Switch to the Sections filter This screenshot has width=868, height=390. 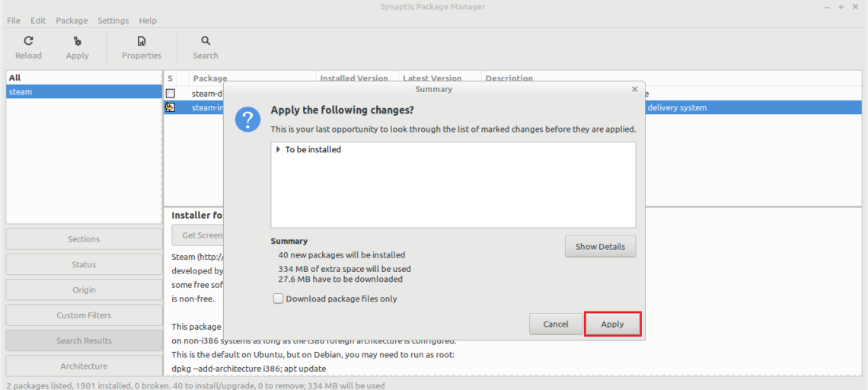click(84, 239)
